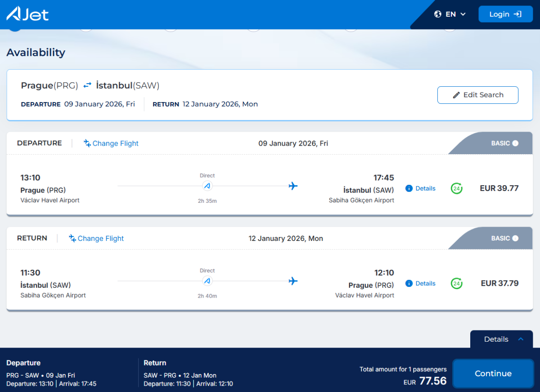Click the globe language icon
The height and width of the screenshot is (392, 540).
coord(437,14)
